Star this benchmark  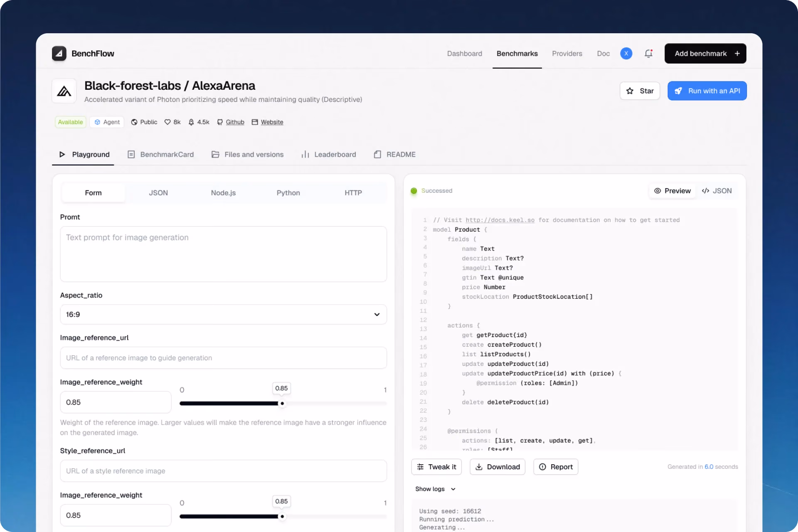(x=640, y=91)
